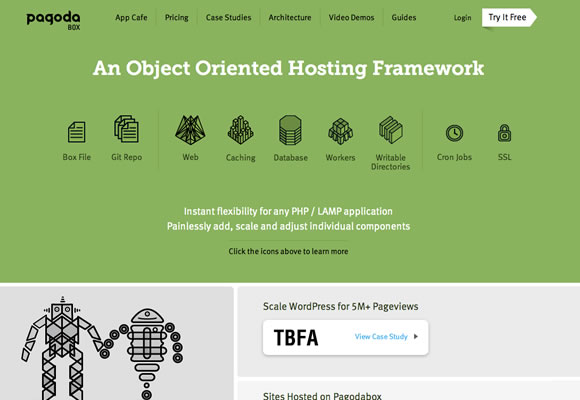
Task: Click the Sites Hosted on Pagodabox heading
Action: [x=322, y=396]
